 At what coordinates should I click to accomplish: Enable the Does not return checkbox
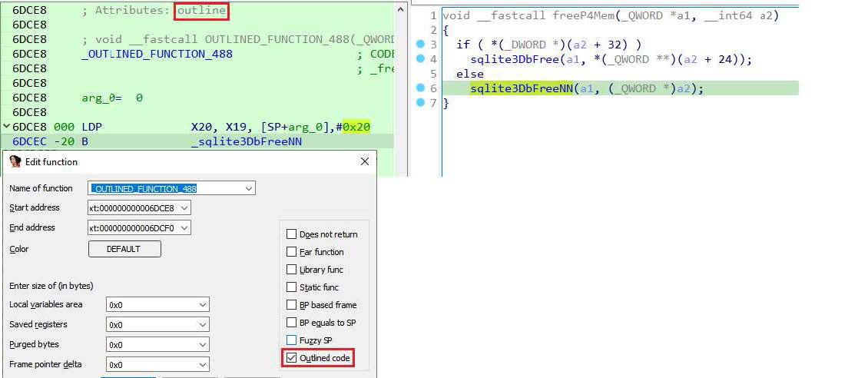[x=291, y=234]
